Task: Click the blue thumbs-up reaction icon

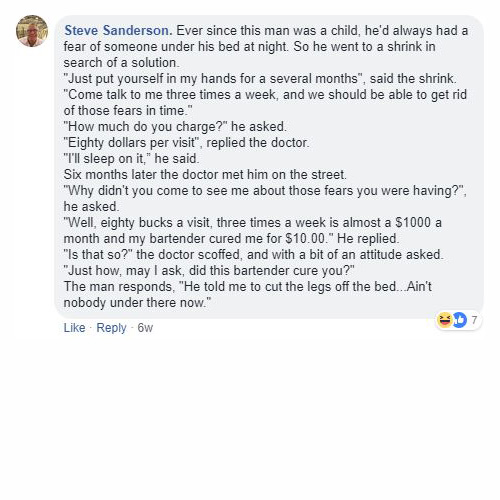Action: click(460, 320)
